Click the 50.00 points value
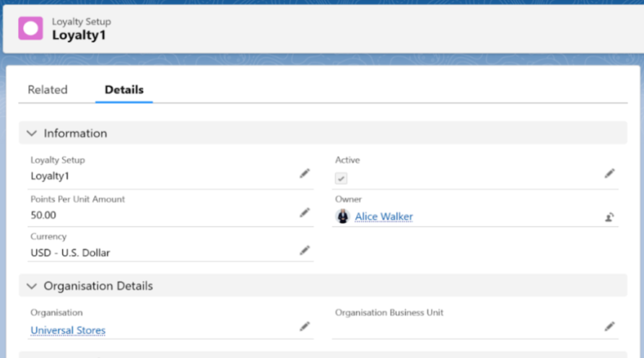The height and width of the screenshot is (358, 644). click(x=43, y=215)
